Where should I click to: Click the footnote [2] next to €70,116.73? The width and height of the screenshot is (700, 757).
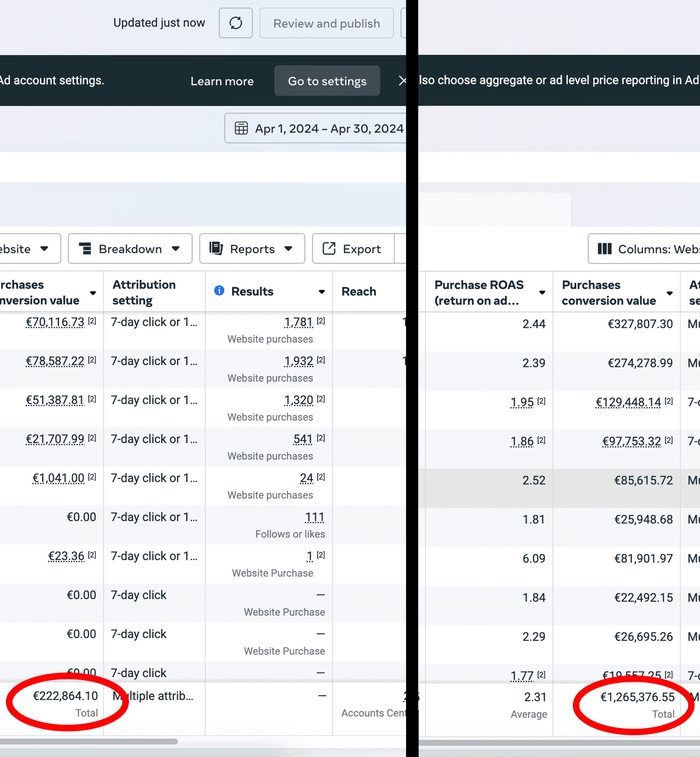coord(92,321)
